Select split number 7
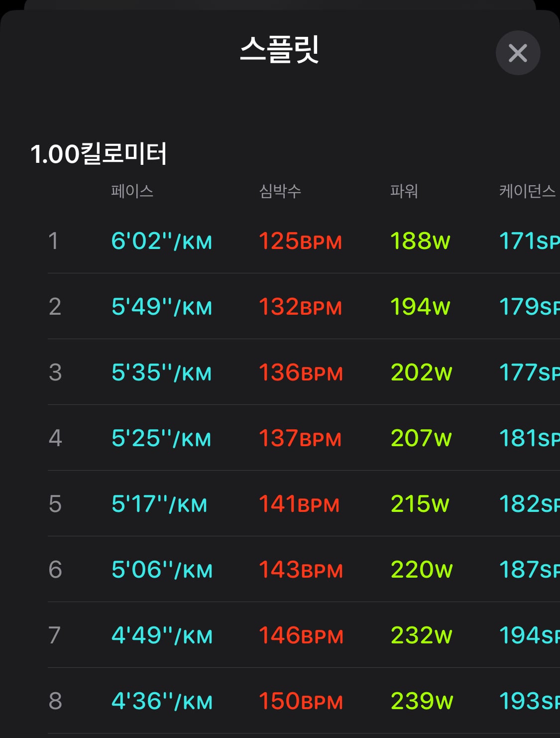 pos(54,635)
